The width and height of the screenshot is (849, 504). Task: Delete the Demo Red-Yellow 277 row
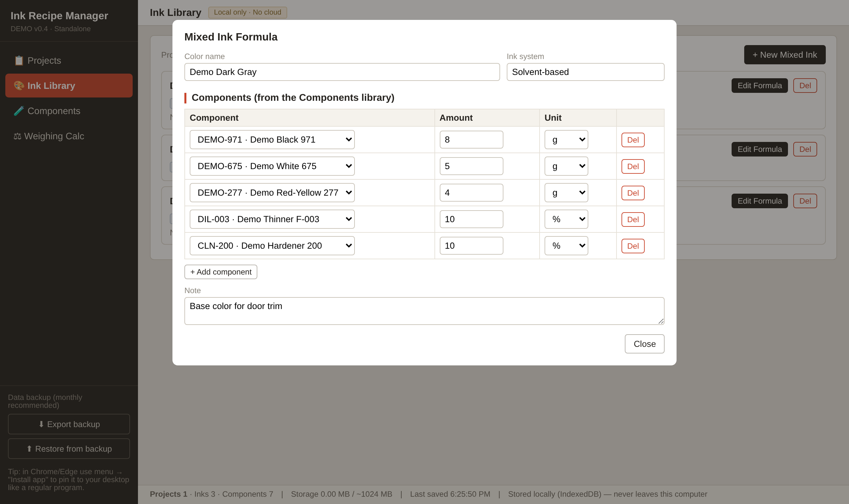633,193
